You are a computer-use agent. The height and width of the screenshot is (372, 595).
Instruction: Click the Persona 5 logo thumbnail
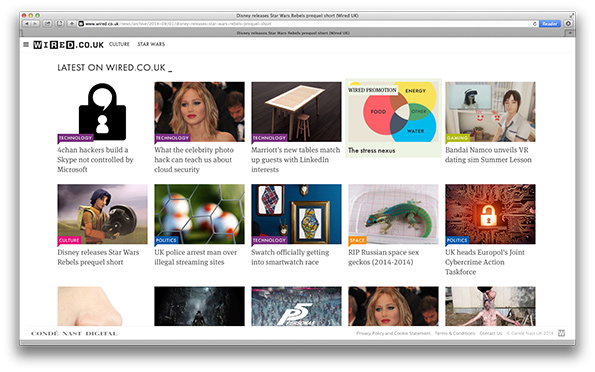coord(296,306)
